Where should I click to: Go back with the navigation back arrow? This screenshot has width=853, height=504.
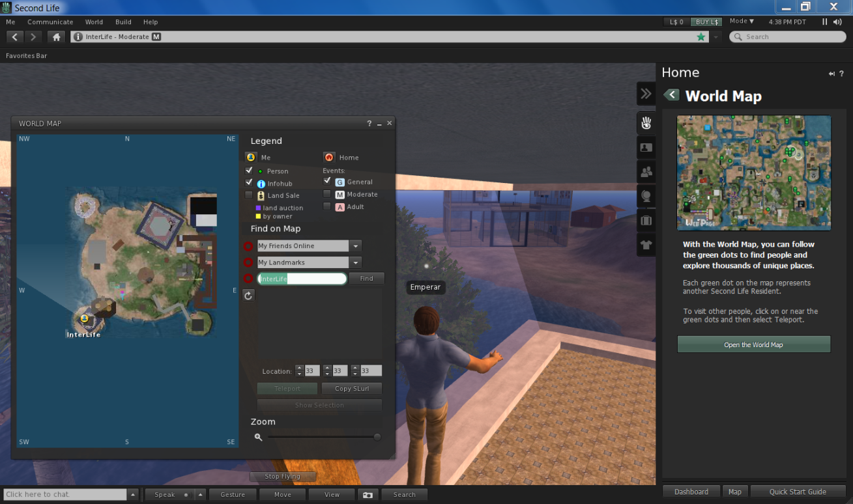(x=14, y=37)
